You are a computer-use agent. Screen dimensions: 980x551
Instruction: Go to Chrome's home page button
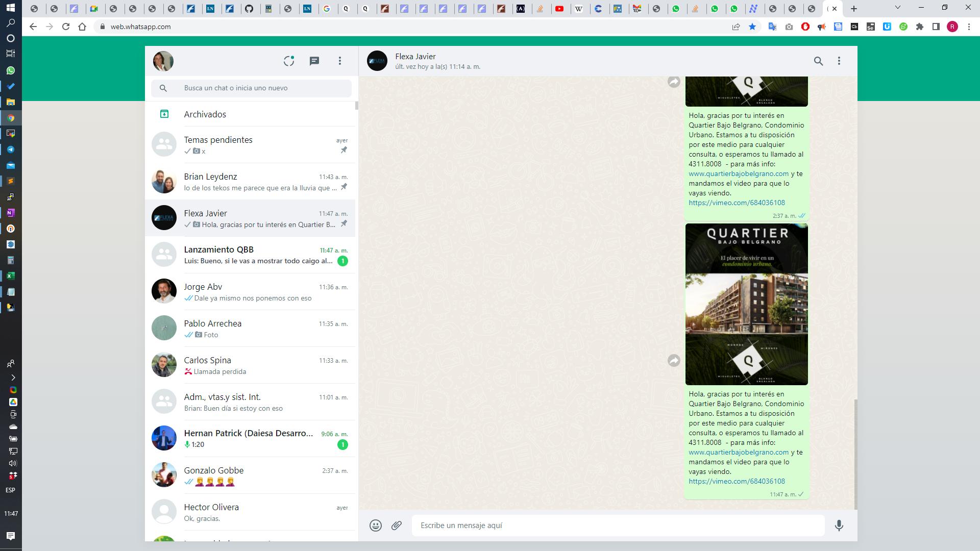pyautogui.click(x=82, y=27)
